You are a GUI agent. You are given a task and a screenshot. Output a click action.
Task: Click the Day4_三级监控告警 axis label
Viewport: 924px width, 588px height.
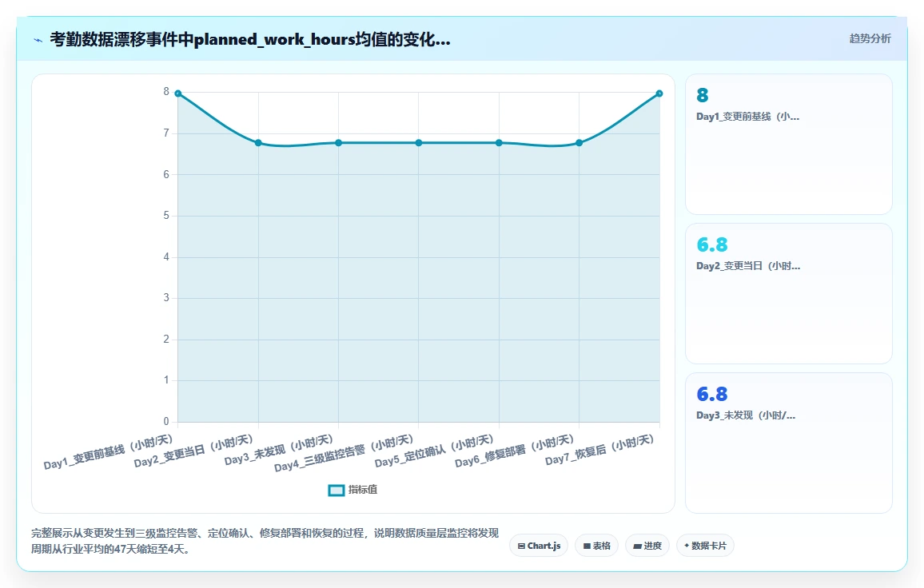point(344,454)
